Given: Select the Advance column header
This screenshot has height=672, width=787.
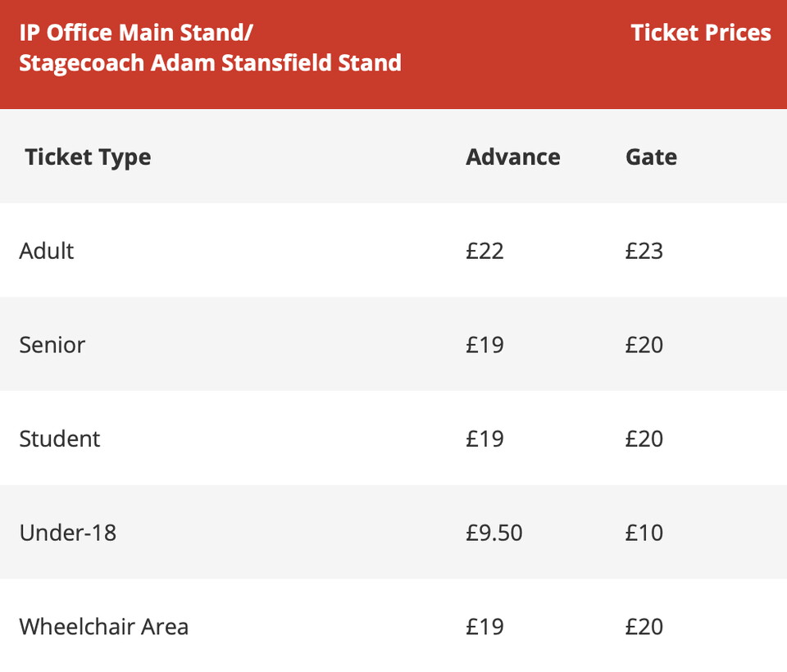Looking at the screenshot, I should click(x=513, y=157).
